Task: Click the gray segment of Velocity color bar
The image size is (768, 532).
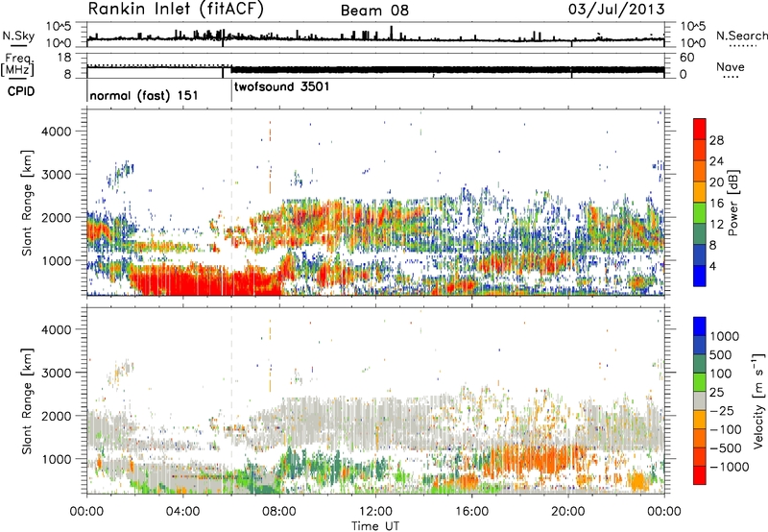Action: coord(700,401)
